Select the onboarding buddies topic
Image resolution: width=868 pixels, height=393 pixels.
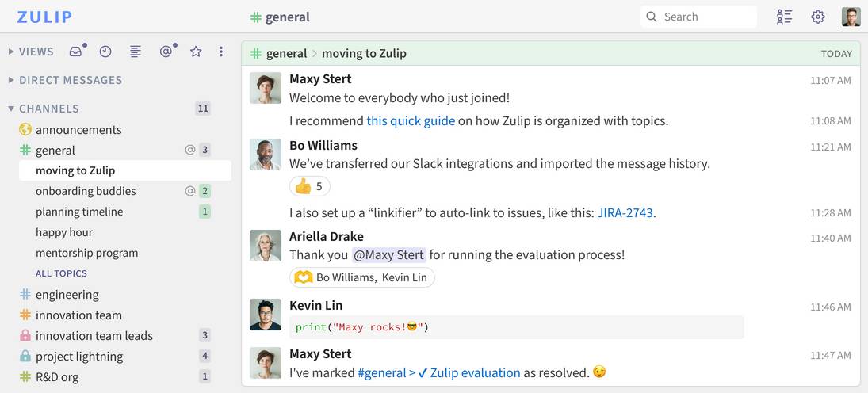tap(86, 191)
